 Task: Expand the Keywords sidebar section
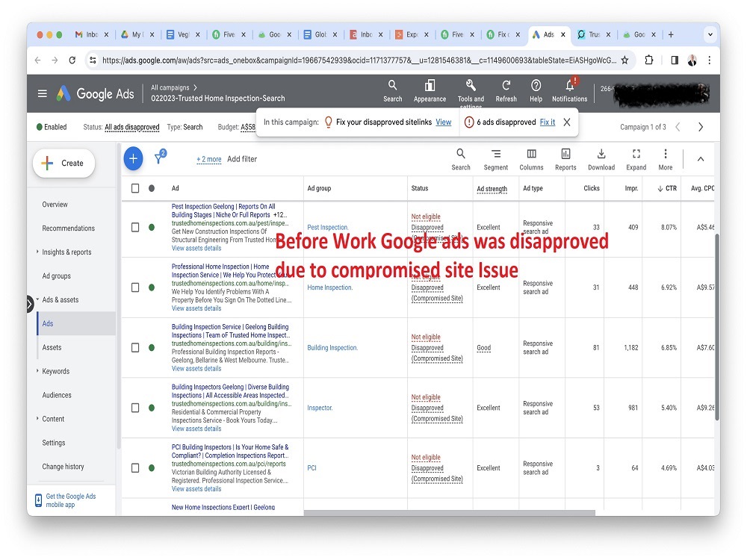tap(37, 370)
